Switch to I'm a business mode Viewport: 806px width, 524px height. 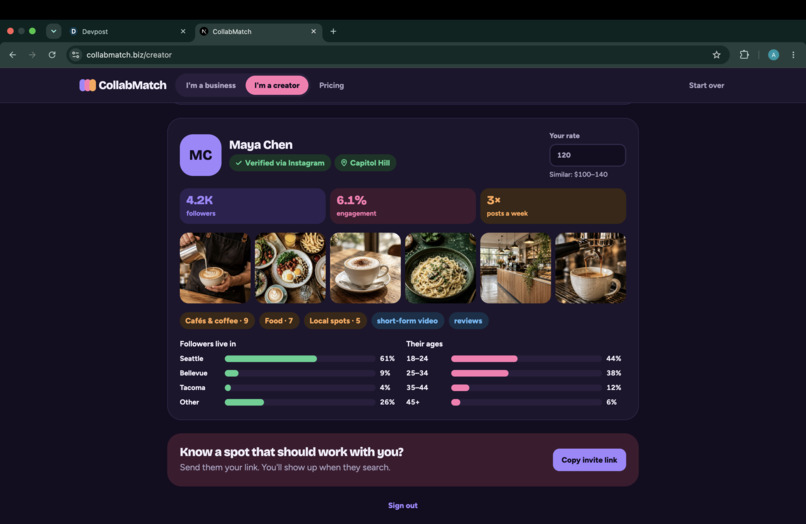pyautogui.click(x=211, y=85)
